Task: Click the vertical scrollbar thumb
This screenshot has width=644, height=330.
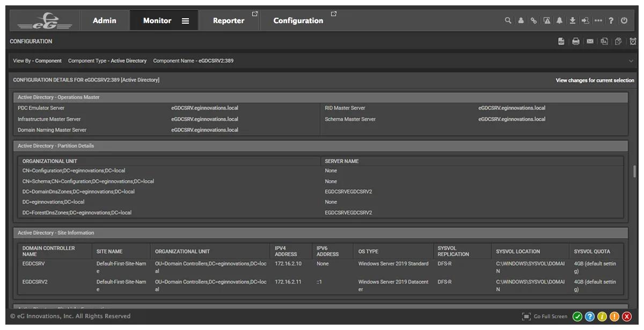Action: pyautogui.click(x=635, y=171)
